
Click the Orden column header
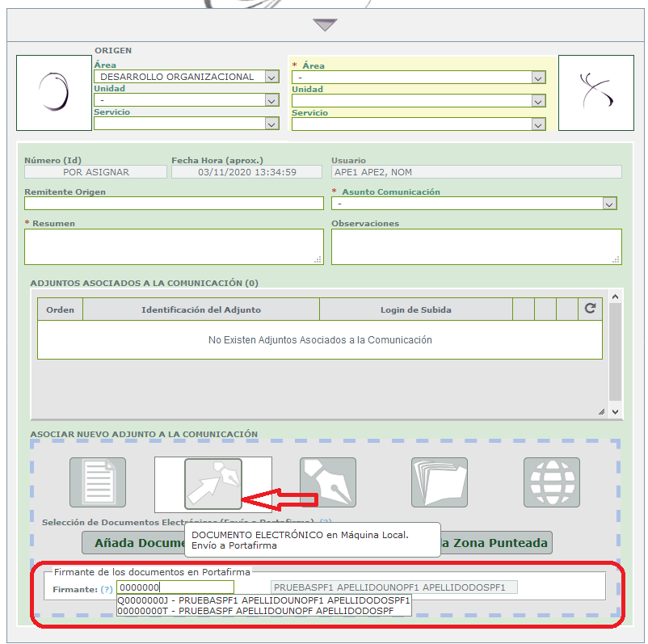pos(61,309)
